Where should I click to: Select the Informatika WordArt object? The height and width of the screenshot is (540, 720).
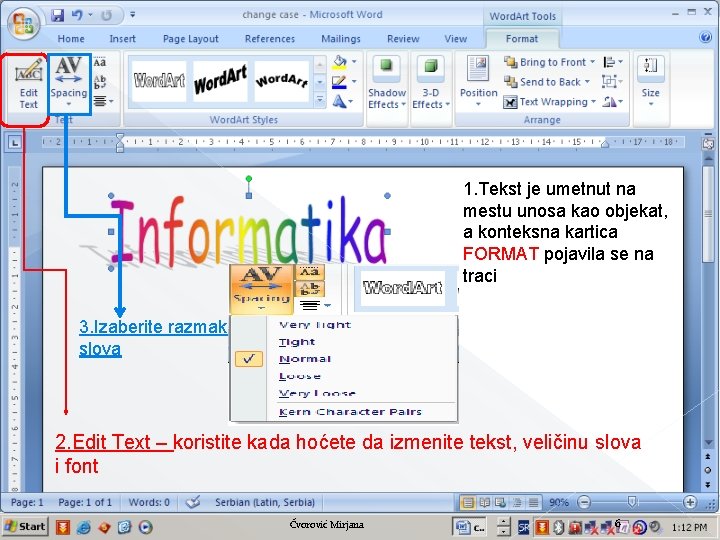click(x=249, y=234)
